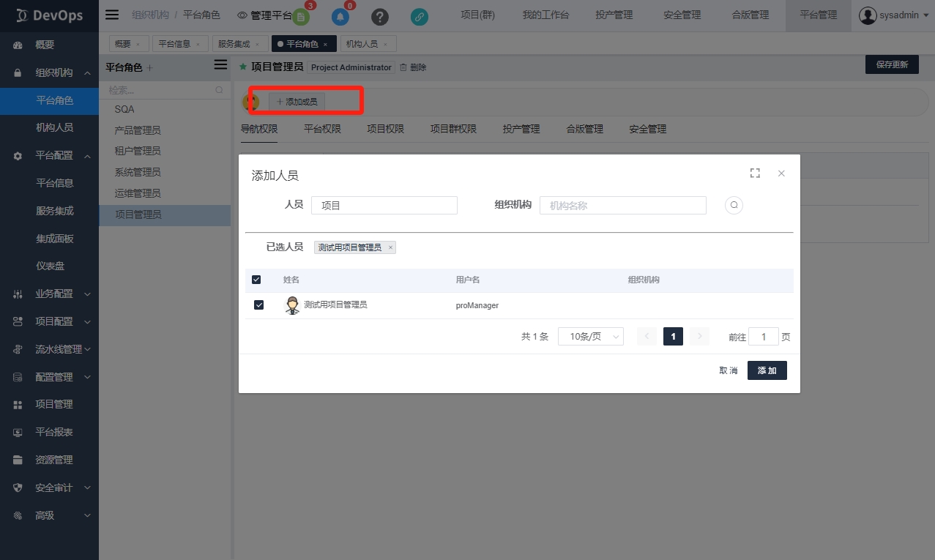The image size is (935, 560).
Task: Close the 平台信息 open tab
Action: [197, 44]
